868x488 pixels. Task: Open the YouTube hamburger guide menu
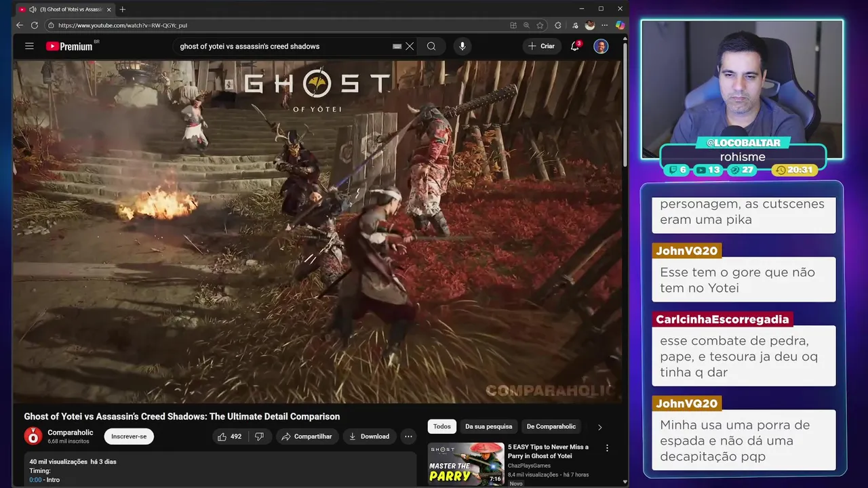pyautogui.click(x=29, y=46)
